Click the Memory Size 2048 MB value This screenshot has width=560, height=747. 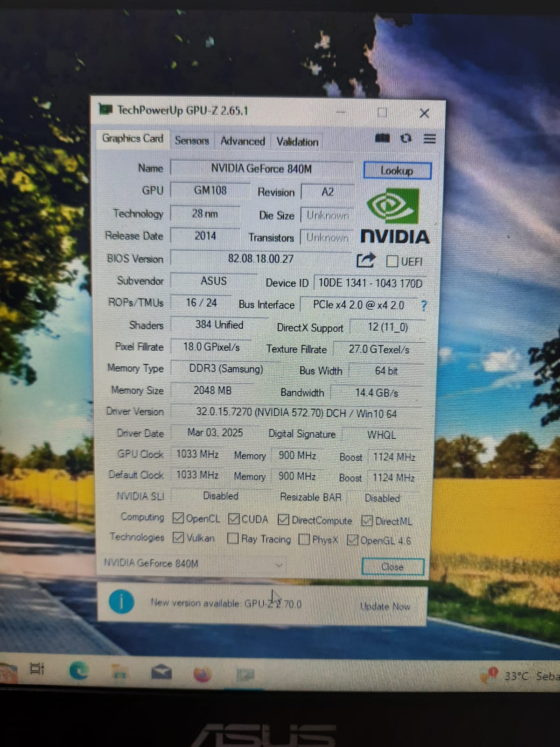pyautogui.click(x=213, y=390)
